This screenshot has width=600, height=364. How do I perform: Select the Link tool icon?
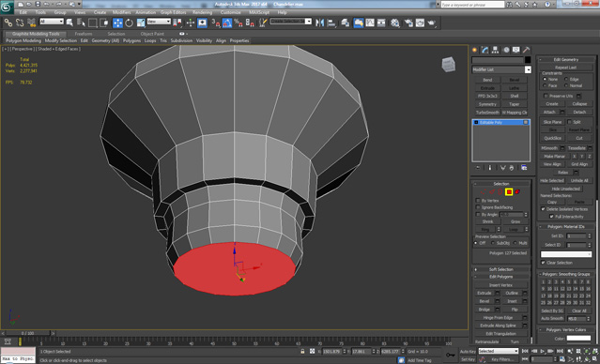click(x=8, y=23)
